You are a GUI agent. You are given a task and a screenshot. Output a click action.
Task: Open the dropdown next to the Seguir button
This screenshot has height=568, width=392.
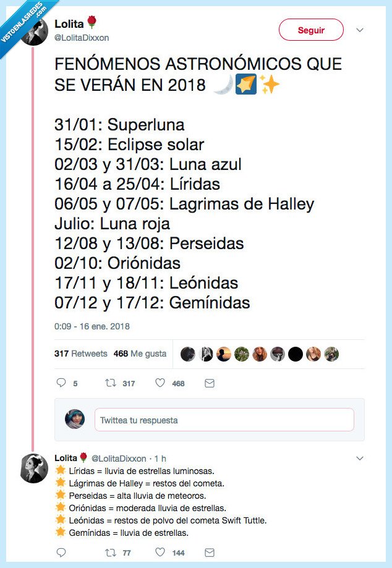[x=360, y=30]
